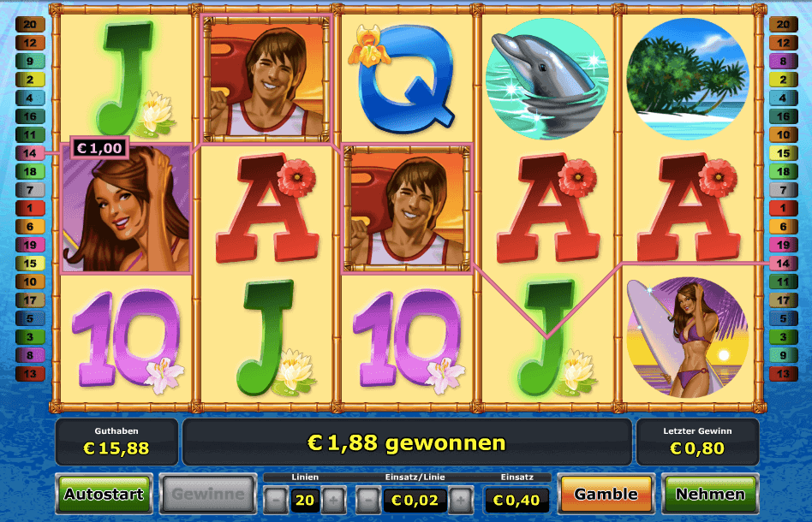This screenshot has width=812, height=522.
Task: Click the right payline 13 marker
Action: point(783,373)
